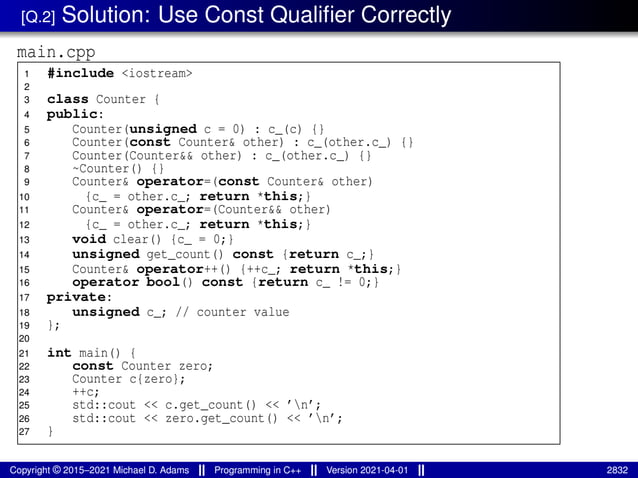This screenshot has height=478, width=638.
Task: Click the 'unsigned c_; // counter value' line
Action: coord(181,312)
